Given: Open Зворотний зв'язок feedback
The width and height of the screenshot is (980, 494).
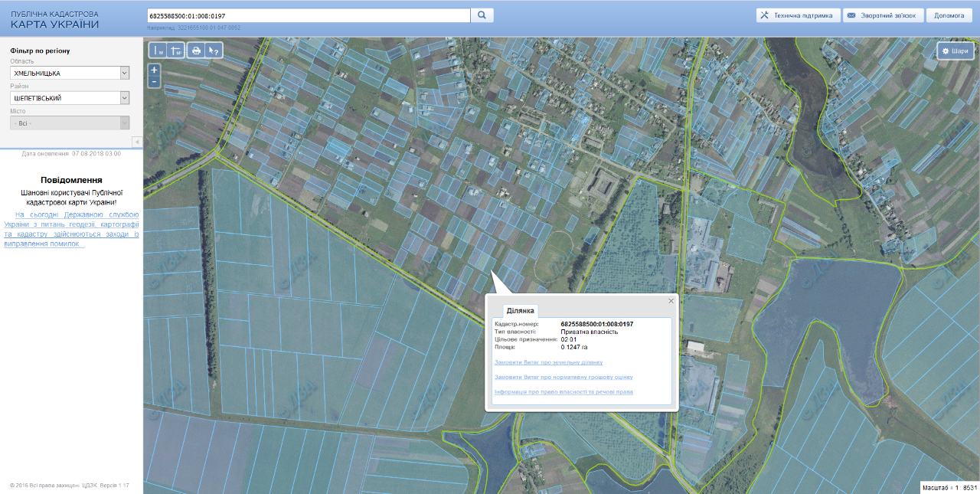Looking at the screenshot, I should pos(882,15).
